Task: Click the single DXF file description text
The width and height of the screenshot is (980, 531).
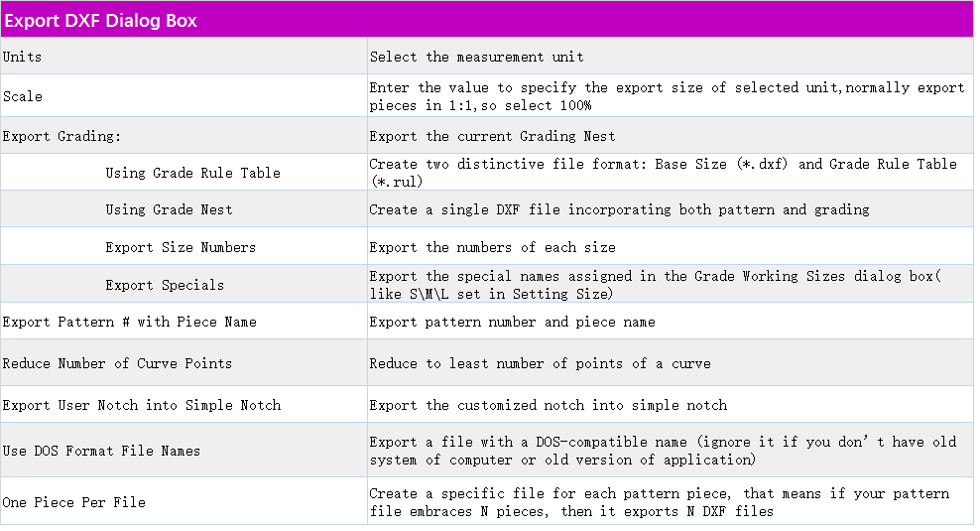Action: click(x=619, y=209)
